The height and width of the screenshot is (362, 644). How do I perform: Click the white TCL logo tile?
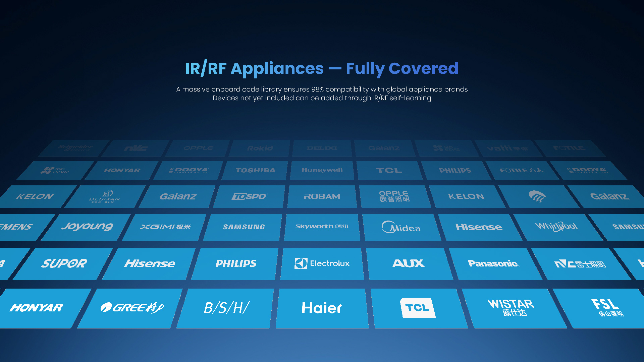click(418, 308)
